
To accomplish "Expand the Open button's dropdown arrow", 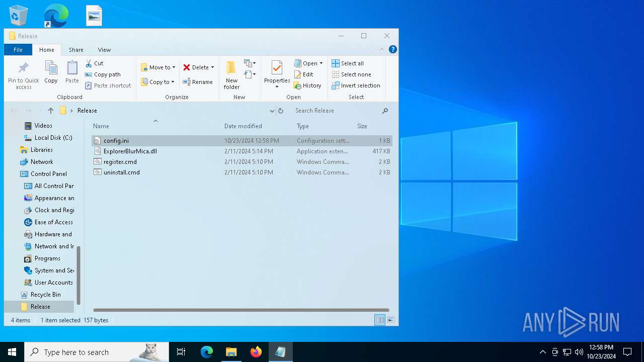I will 321,63.
